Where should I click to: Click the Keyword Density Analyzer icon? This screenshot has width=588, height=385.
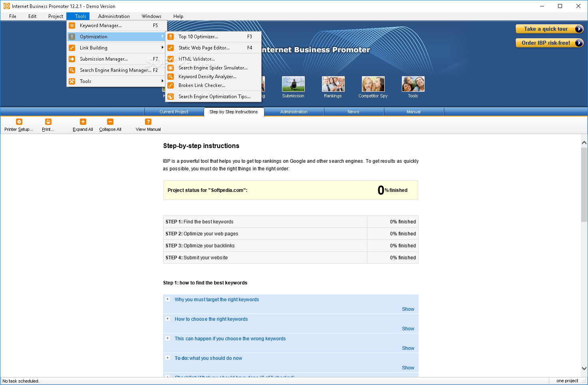tap(171, 77)
